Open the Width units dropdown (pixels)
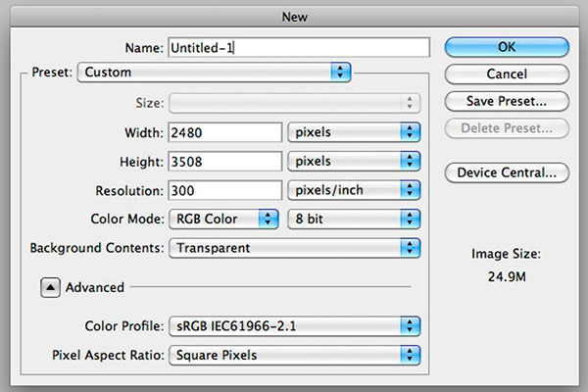 354,132
